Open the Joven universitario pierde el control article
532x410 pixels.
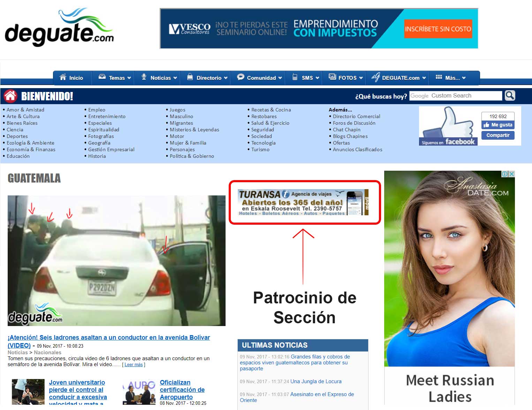pyautogui.click(x=78, y=393)
